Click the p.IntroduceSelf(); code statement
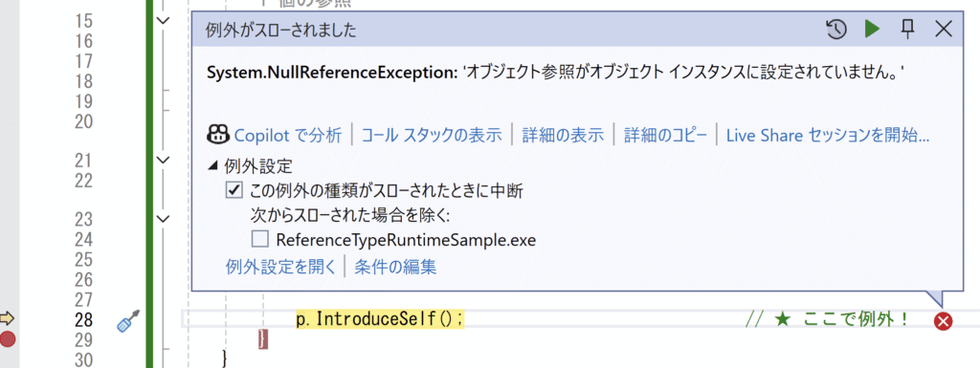980x368 pixels. pos(380,319)
